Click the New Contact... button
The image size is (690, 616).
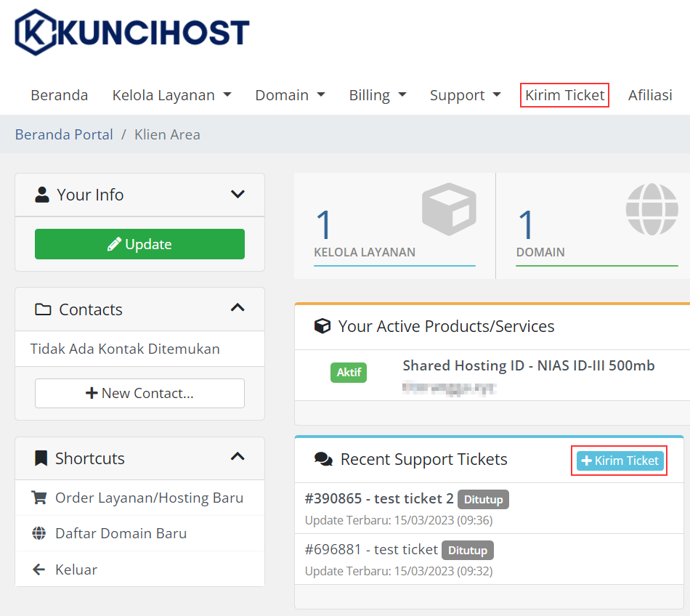tap(139, 393)
